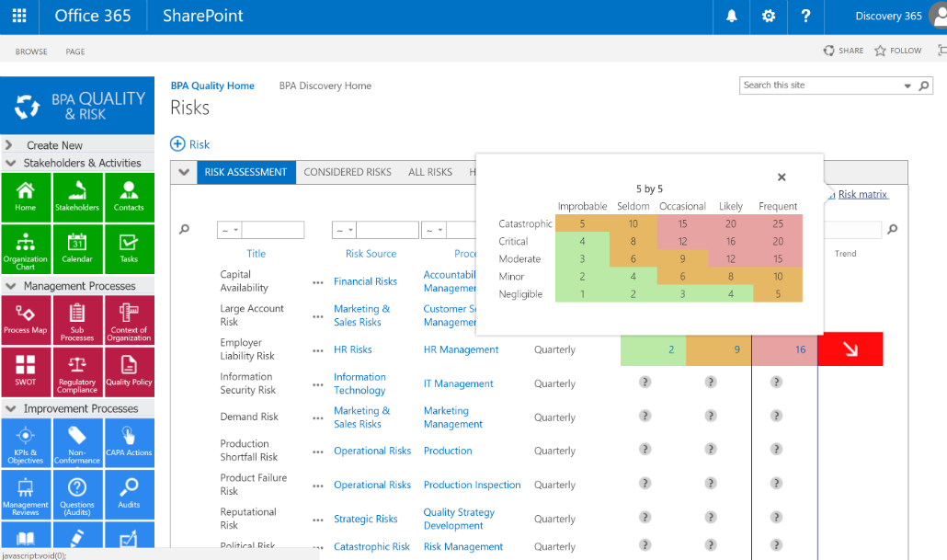The image size is (947, 560).
Task: Click the site search magnifier
Action: [x=924, y=86]
